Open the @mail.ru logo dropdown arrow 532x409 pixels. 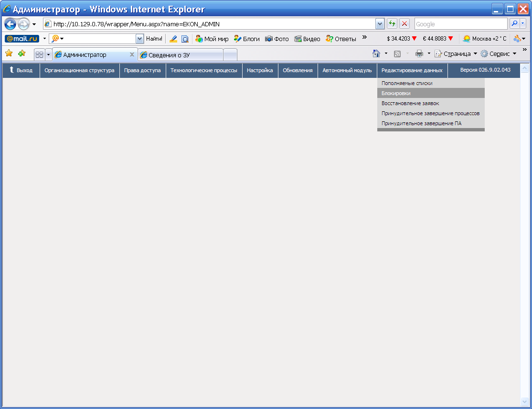[x=44, y=38]
